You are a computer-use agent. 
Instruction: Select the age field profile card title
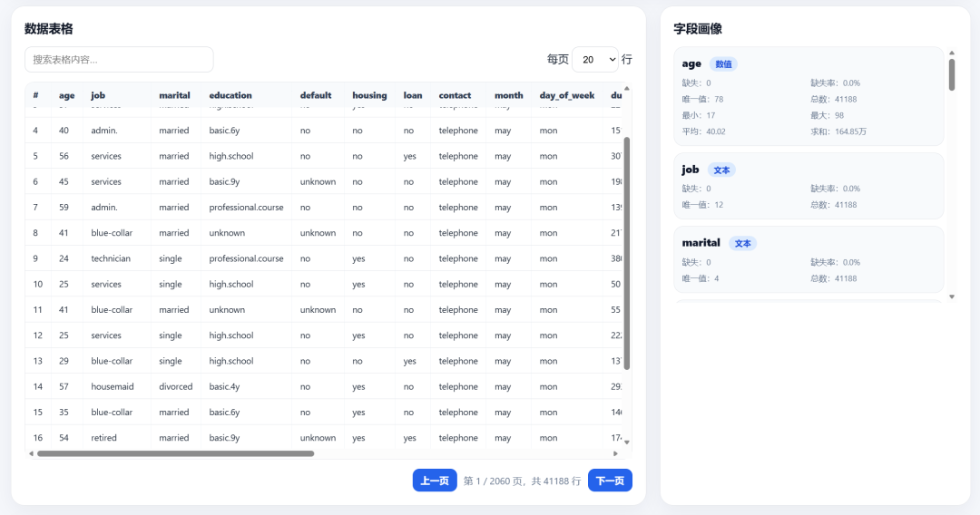point(691,63)
